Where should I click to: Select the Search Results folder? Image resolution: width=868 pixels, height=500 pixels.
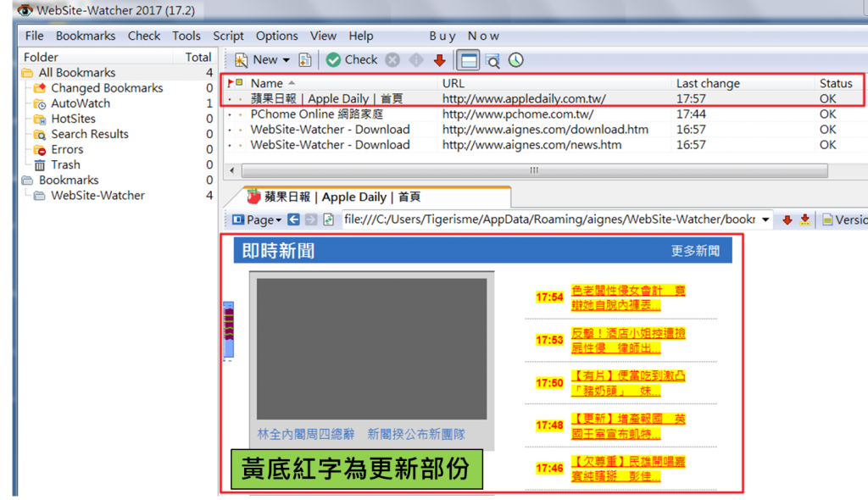[x=90, y=134]
